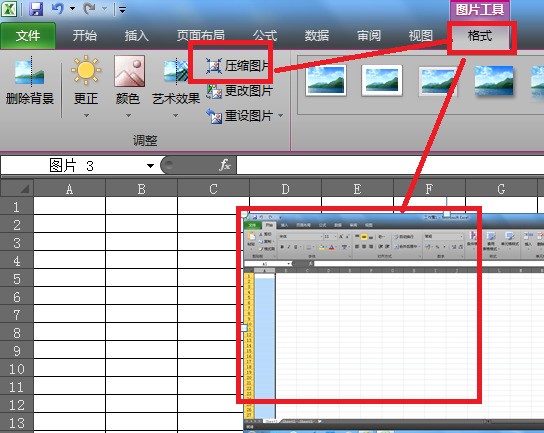Open the Corrections (更正) sun icon
Viewport: 544px width, 433px height.
tap(86, 70)
